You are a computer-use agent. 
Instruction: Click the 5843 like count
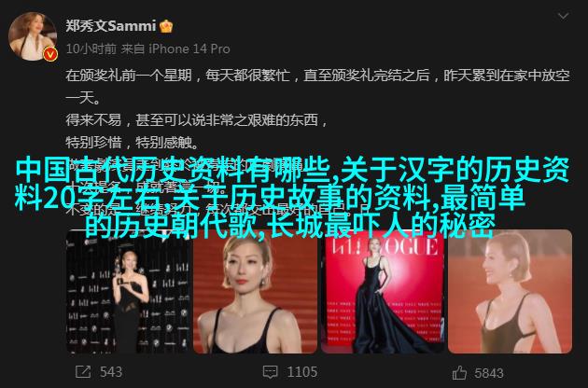click(489, 373)
